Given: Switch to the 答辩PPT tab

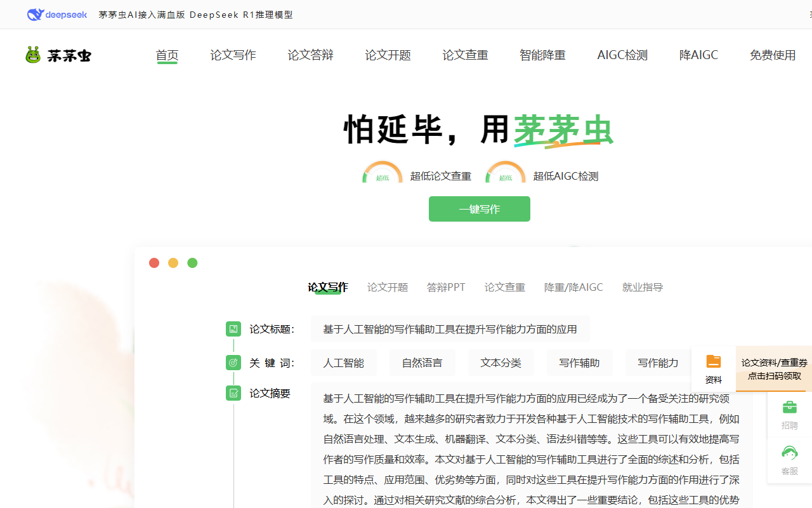Looking at the screenshot, I should (x=446, y=287).
